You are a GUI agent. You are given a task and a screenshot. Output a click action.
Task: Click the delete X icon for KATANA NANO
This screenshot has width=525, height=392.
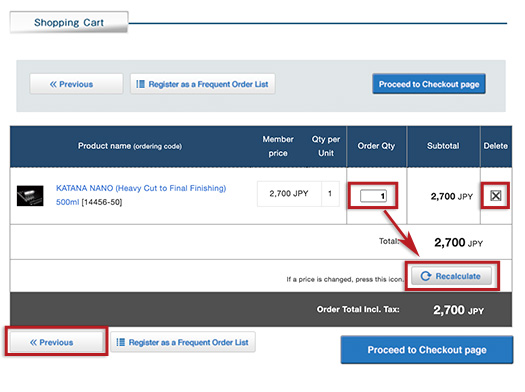[496, 195]
